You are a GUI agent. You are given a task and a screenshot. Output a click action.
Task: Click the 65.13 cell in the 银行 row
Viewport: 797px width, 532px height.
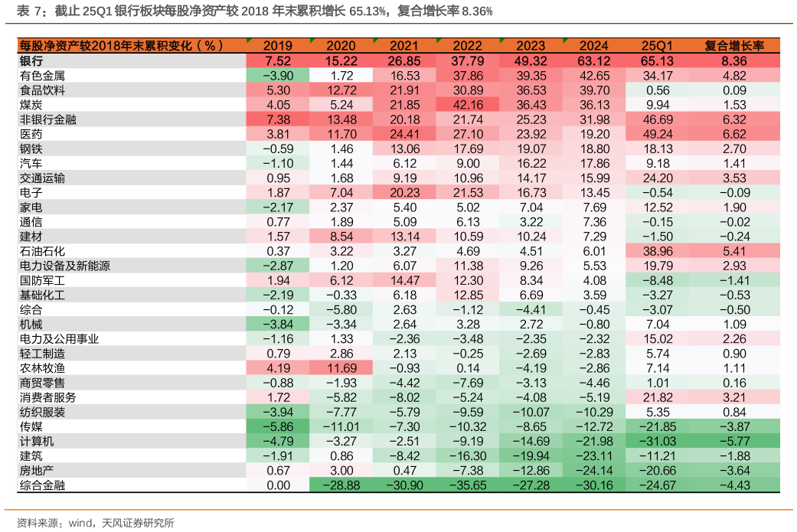658,60
